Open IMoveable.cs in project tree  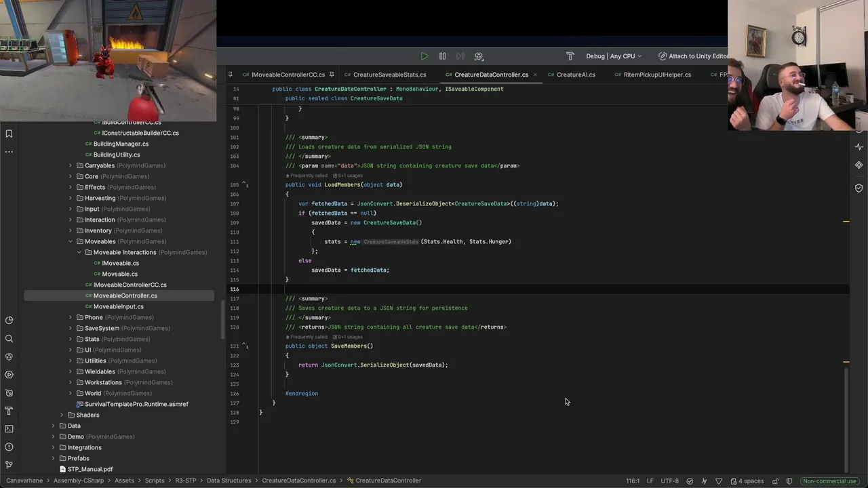click(x=120, y=263)
